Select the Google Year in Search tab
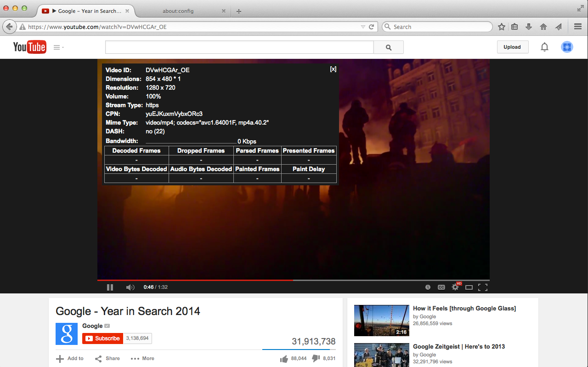The width and height of the screenshot is (588, 367). click(85, 11)
